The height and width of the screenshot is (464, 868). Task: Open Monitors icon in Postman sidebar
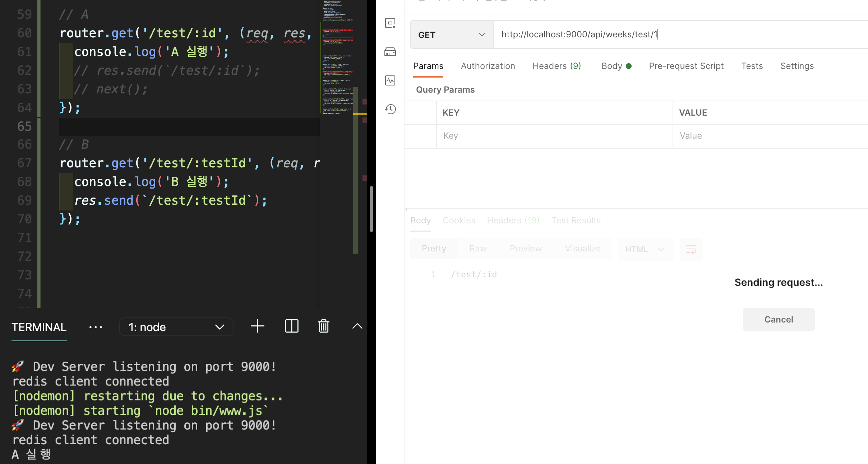tap(390, 80)
